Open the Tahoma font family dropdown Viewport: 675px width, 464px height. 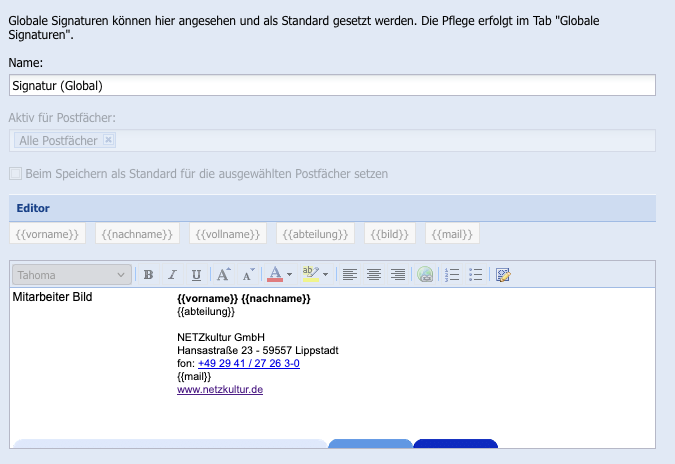click(72, 275)
